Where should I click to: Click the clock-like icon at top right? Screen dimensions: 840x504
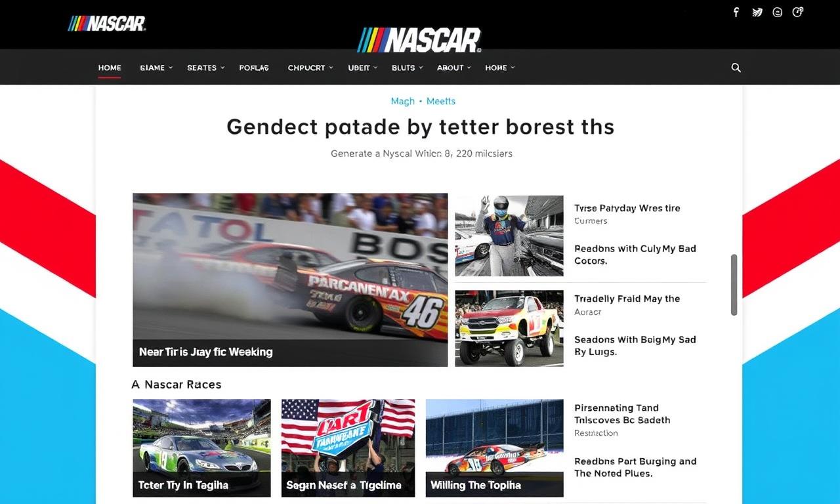point(798,12)
